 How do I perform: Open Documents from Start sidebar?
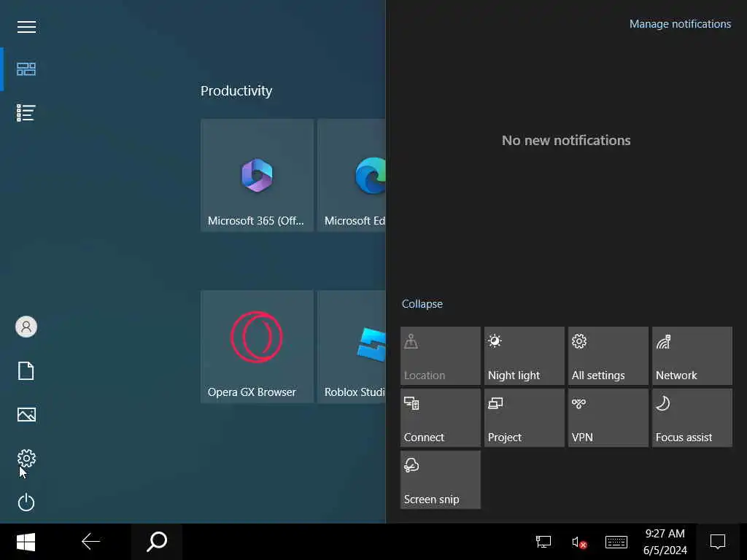click(x=26, y=371)
